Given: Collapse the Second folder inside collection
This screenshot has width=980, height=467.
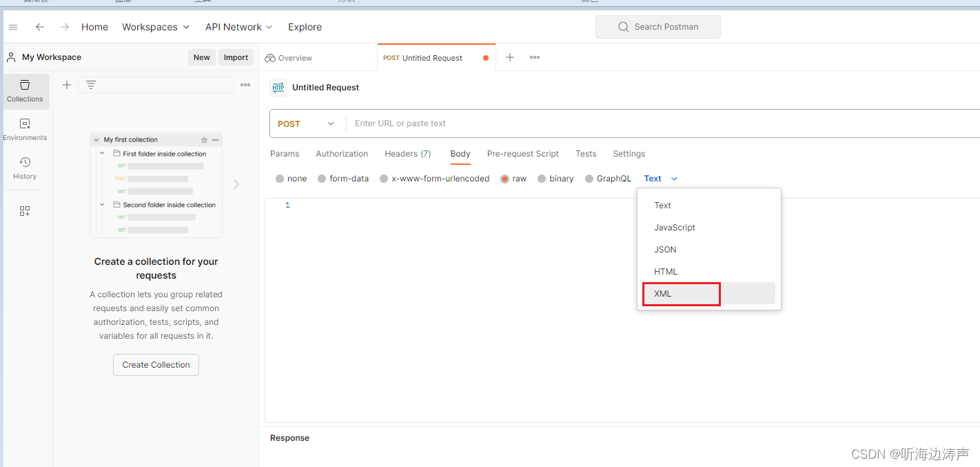Looking at the screenshot, I should [x=101, y=204].
